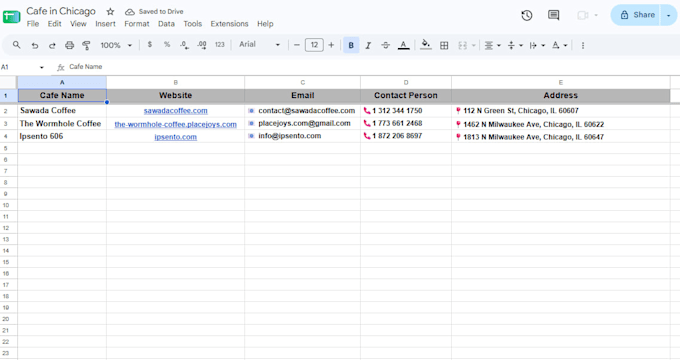This screenshot has width=680, height=360.
Task: Increase font size with plus button
Action: click(331, 45)
